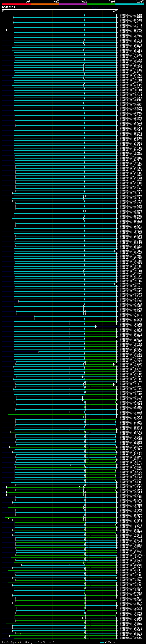Screen dimensions: 146x644
Task: Select the UniRef100_C8XPS2 label
Action: tap(131, 93)
